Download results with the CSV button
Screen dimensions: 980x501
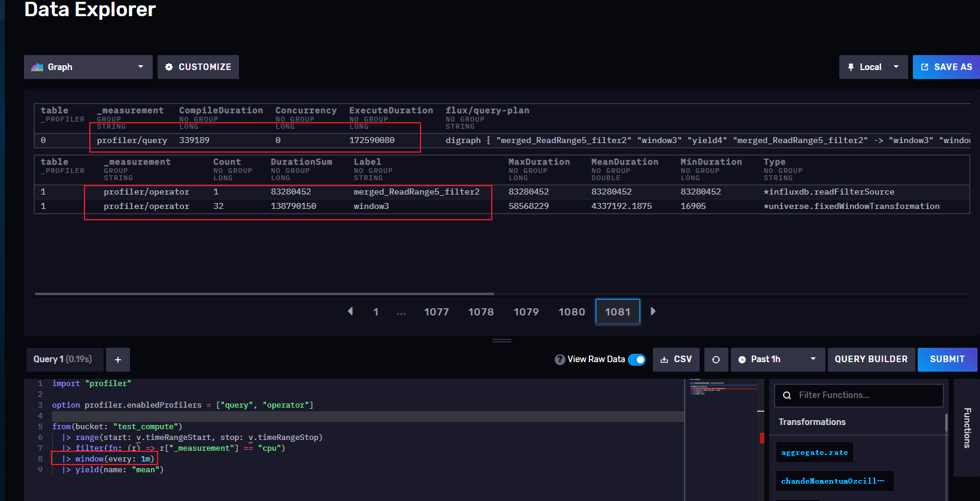[676, 360]
